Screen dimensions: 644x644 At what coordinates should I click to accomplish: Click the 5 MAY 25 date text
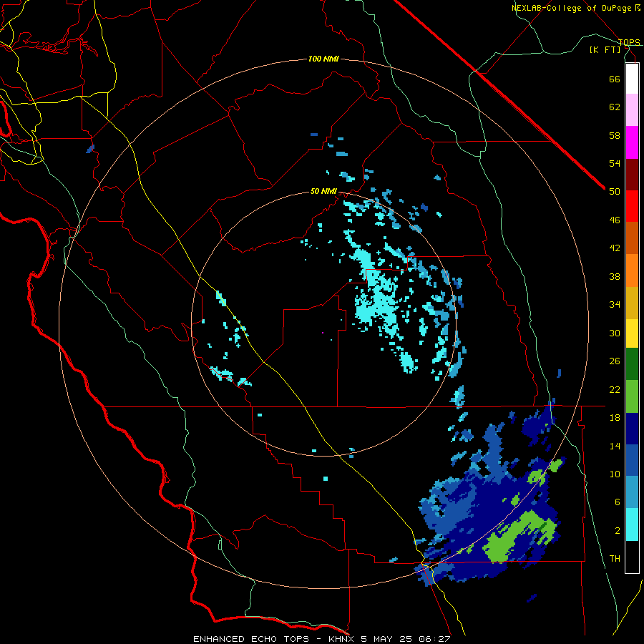click(386, 639)
